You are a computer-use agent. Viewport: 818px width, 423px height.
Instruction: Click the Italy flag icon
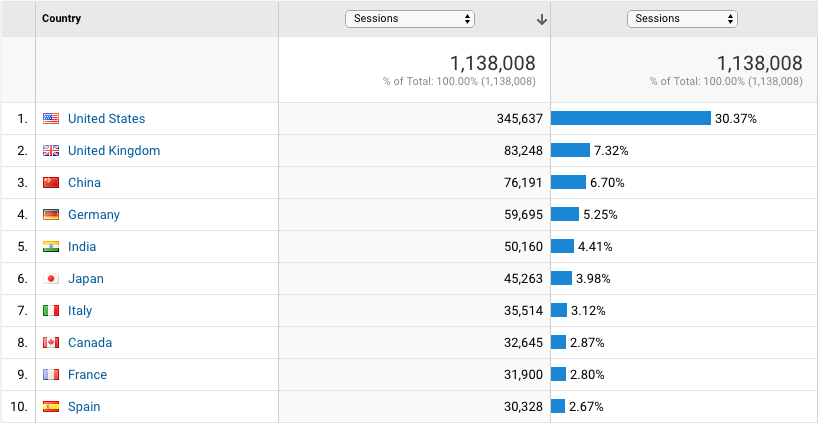[51, 311]
